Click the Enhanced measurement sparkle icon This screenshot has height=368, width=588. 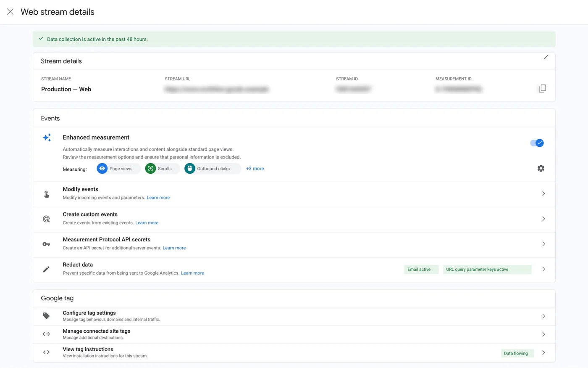coord(47,138)
